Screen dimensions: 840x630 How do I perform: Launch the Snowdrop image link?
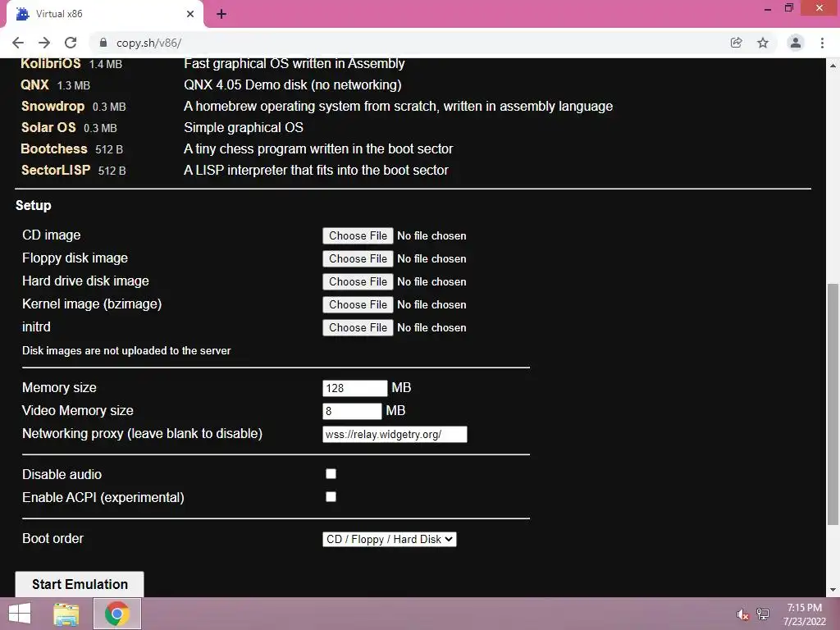click(x=52, y=106)
